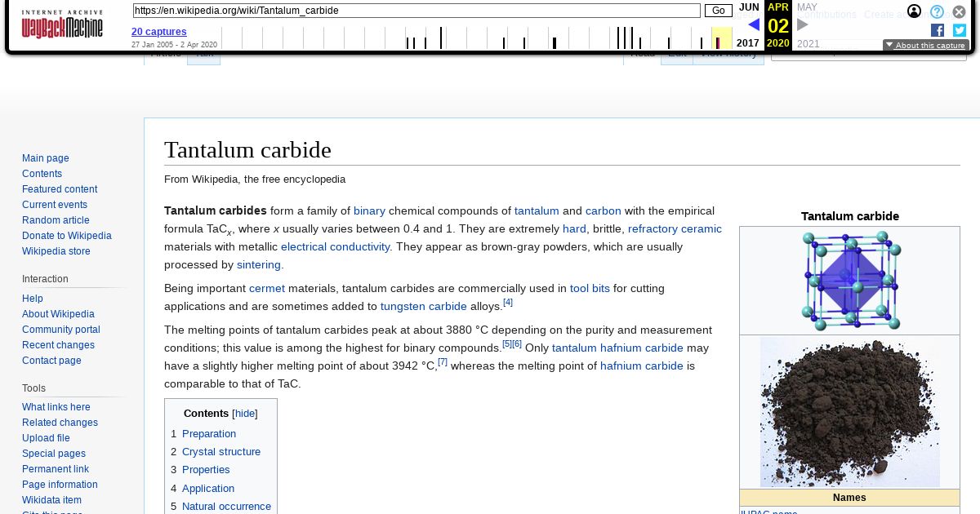Viewport: 980px width, 514px height.
Task: Share capture on Facebook
Action: (x=938, y=30)
